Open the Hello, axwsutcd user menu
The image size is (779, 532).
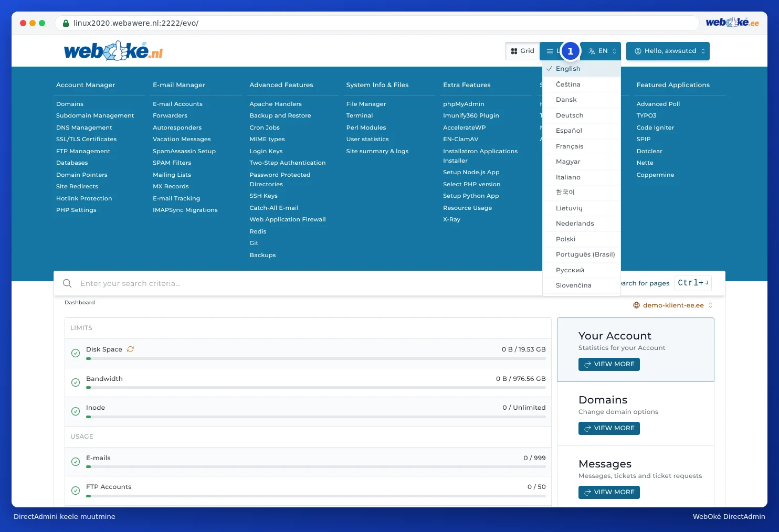point(668,51)
